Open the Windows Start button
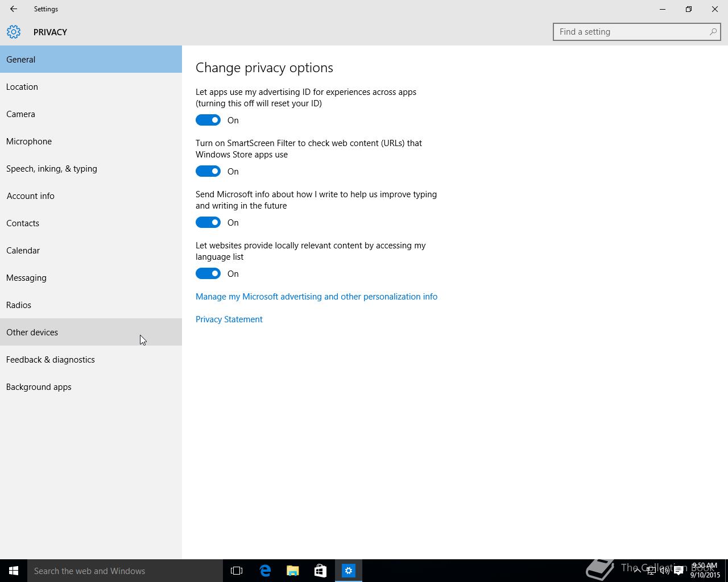Image resolution: width=728 pixels, height=582 pixels. (x=14, y=571)
